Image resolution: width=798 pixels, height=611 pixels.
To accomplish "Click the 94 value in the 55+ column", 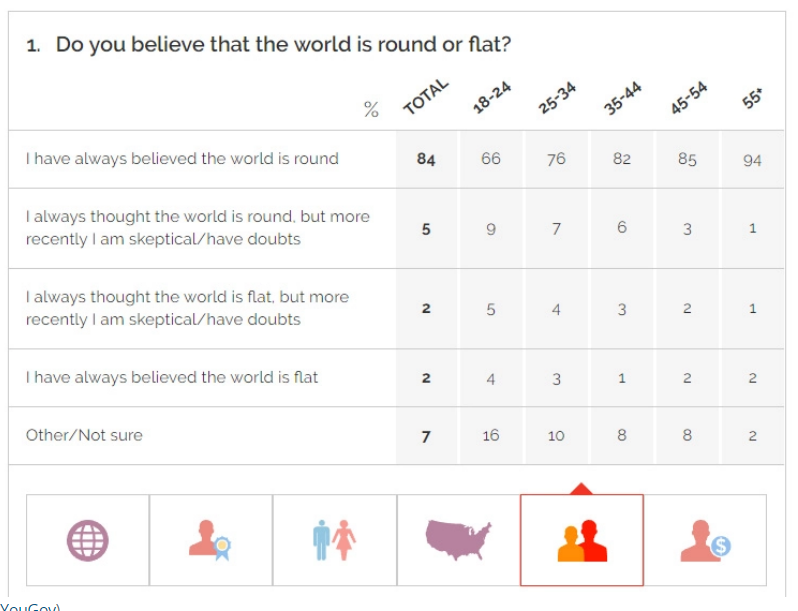I will [x=753, y=159].
